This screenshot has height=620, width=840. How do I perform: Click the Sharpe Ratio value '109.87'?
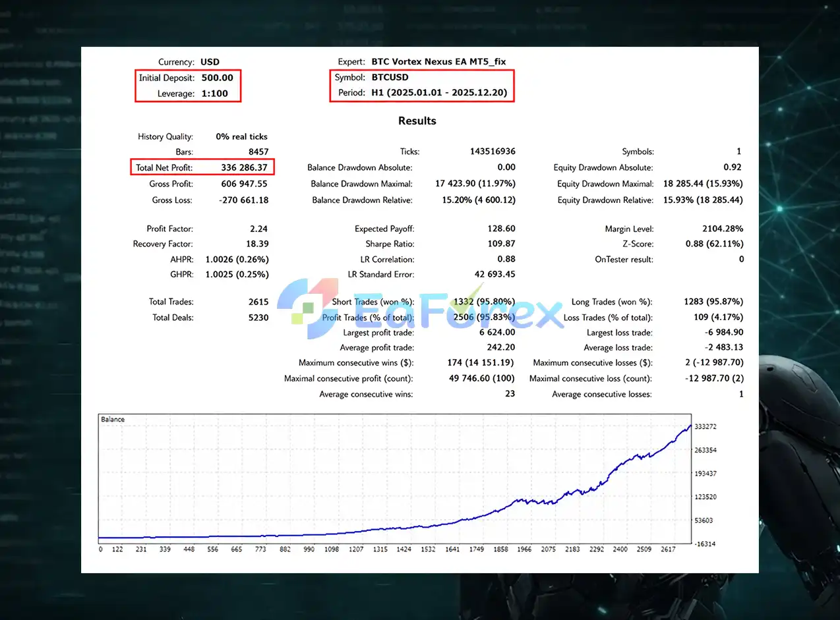(x=502, y=244)
